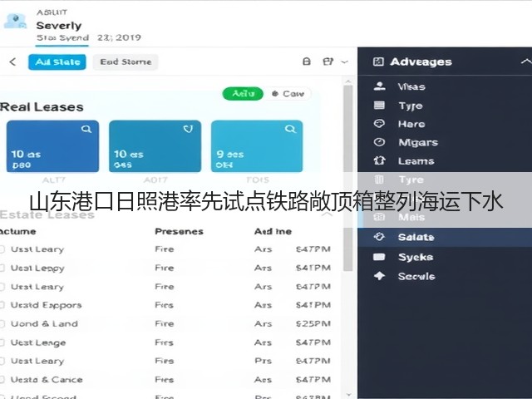Select the Ad State tab
This screenshot has height=399, width=532.
[x=57, y=62]
